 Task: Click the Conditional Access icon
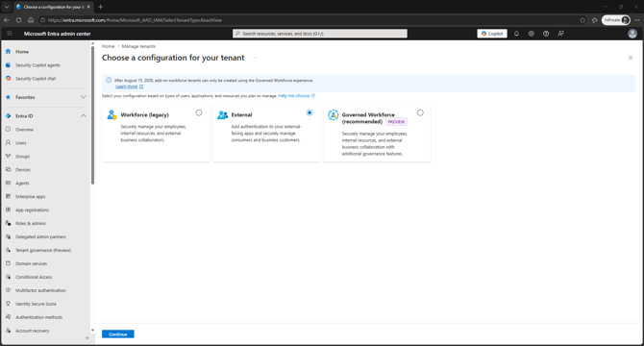pos(8,277)
